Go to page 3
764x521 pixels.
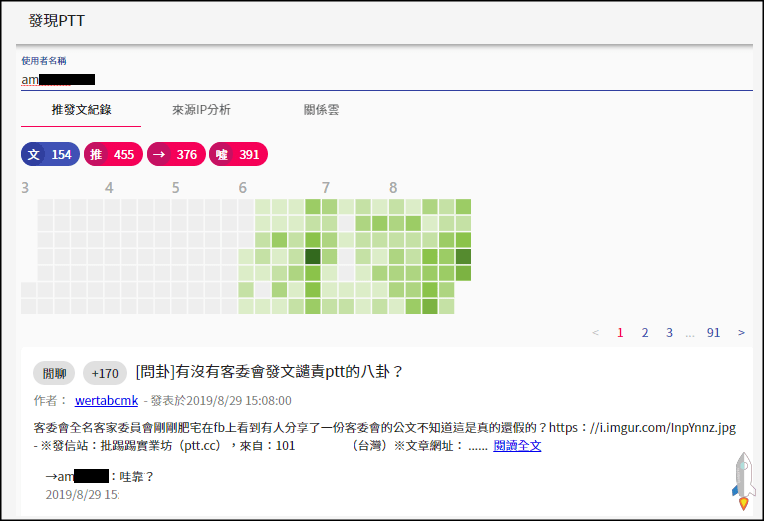pos(669,332)
